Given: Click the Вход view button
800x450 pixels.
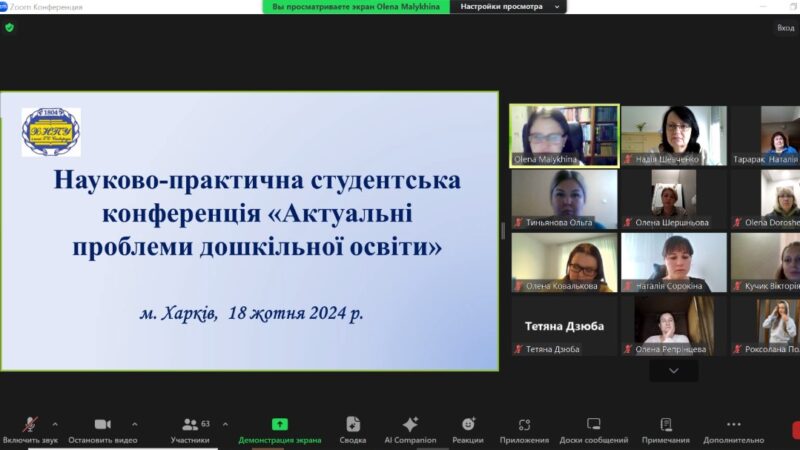Looking at the screenshot, I should tap(786, 28).
